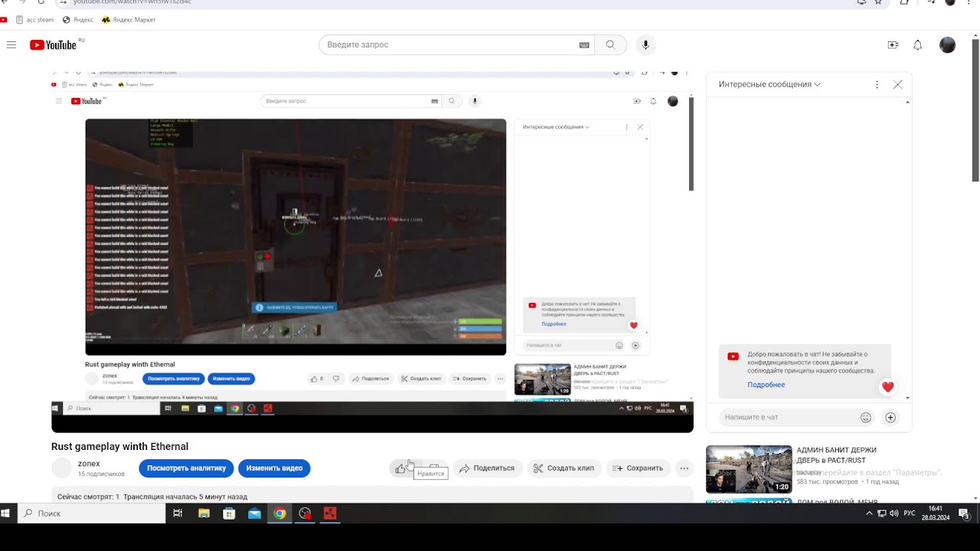Switch the РУС input language

coord(910,514)
